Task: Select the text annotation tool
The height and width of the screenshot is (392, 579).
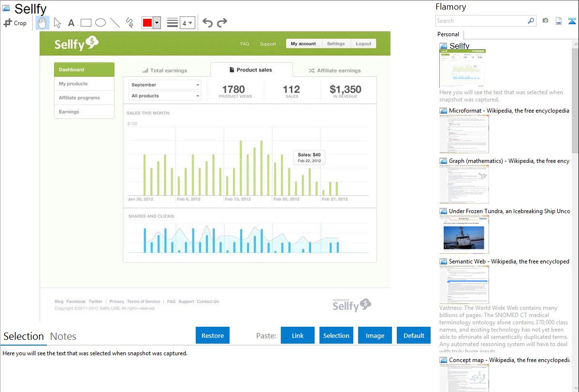Action: [71, 23]
